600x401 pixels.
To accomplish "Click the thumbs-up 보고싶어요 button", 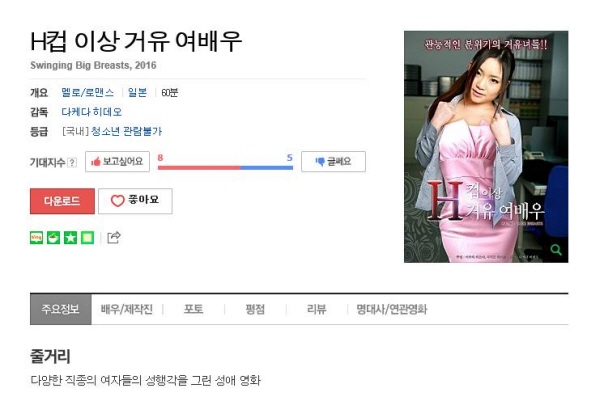I will pos(117,161).
